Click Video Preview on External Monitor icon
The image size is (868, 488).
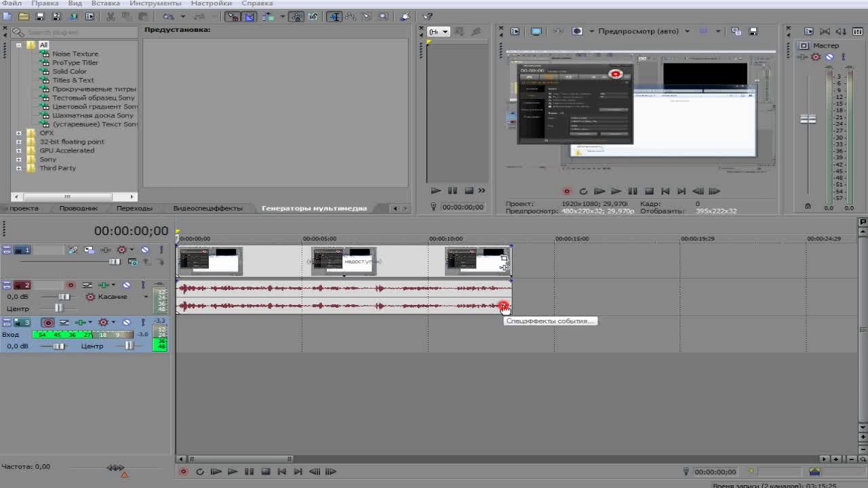[536, 31]
